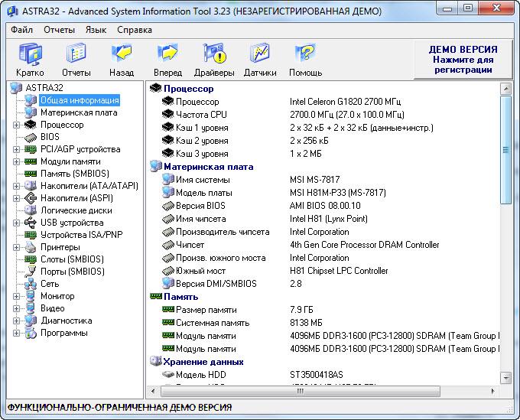Click the chip icon beside the Процессор tree node
The height and width of the screenshot is (420, 520).
30,125
